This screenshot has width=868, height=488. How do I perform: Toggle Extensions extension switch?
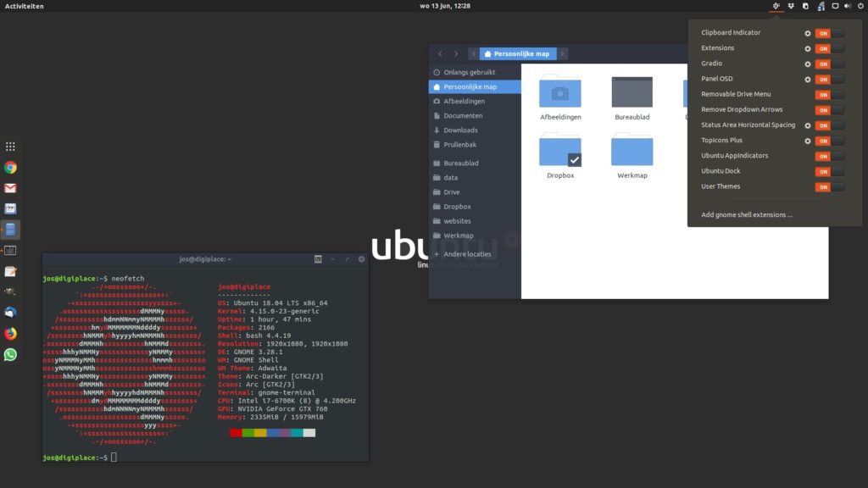(829, 48)
